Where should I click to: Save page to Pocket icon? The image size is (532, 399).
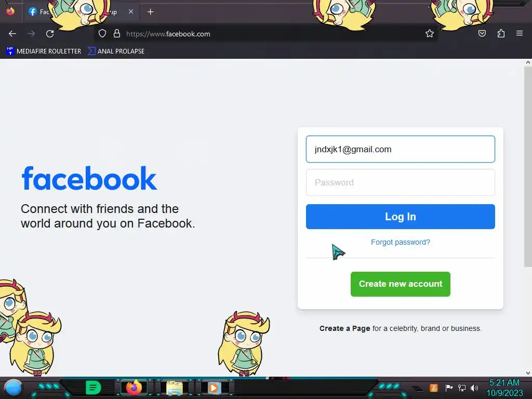coord(482,34)
